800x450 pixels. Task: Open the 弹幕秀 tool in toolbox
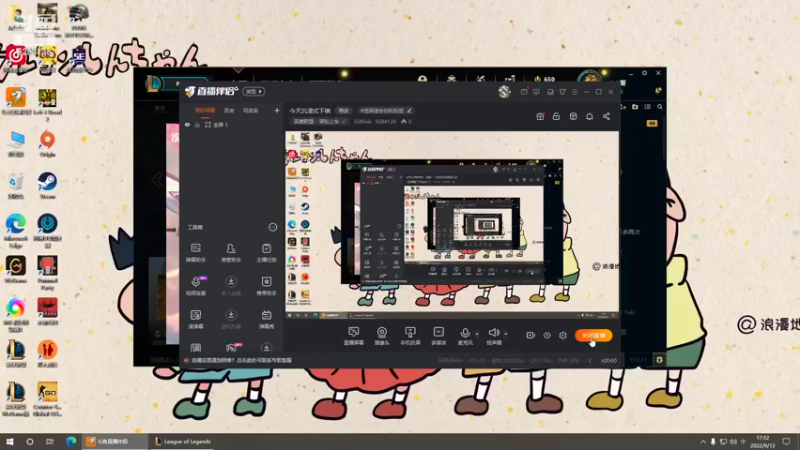point(266,319)
